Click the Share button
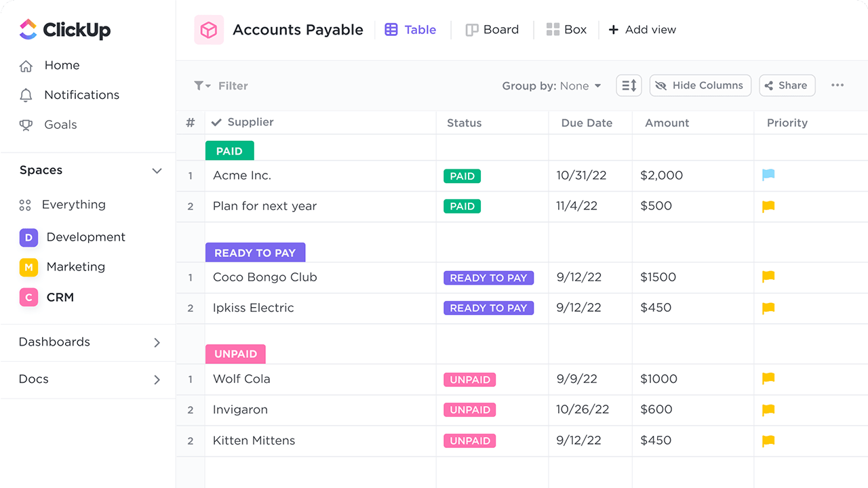Screen dimensions: 868x488 (787, 85)
